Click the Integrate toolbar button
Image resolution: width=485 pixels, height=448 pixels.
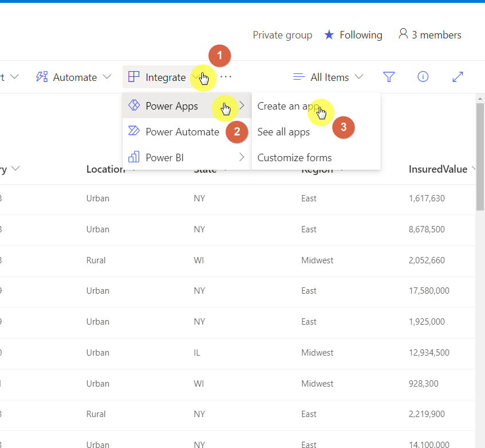click(166, 77)
